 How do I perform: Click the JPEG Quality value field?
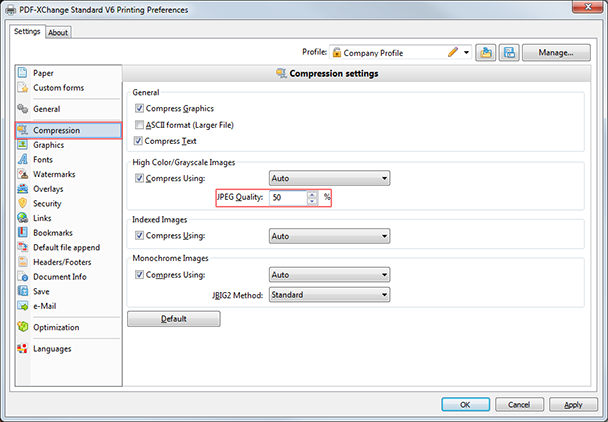click(288, 197)
